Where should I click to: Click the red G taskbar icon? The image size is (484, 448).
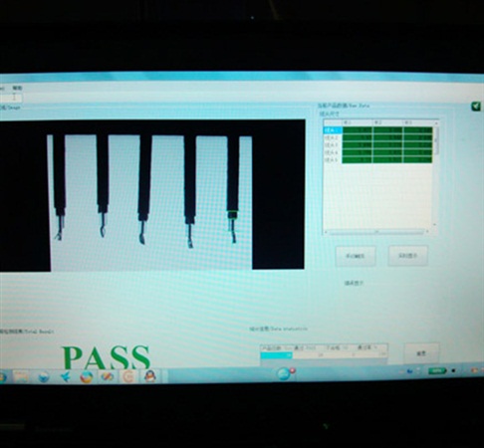[x=128, y=377]
